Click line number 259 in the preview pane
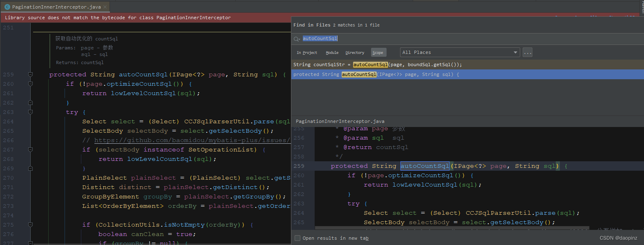The width and height of the screenshot is (644, 245). pos(299,166)
